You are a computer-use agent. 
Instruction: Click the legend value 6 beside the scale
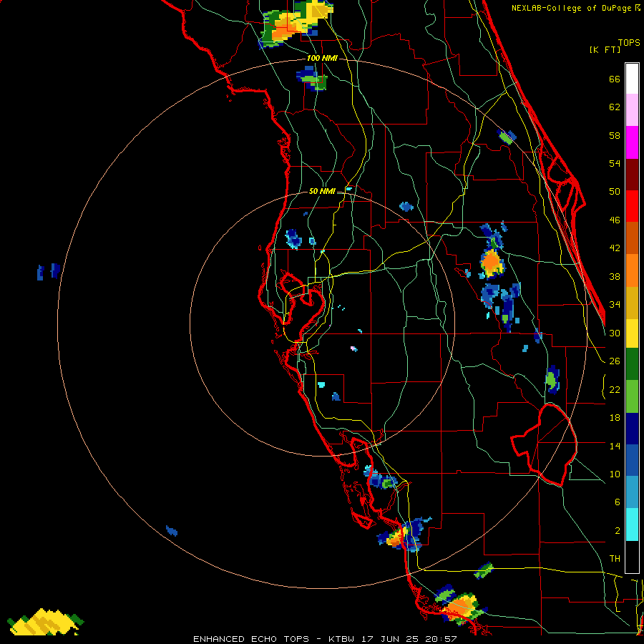[x=617, y=502]
